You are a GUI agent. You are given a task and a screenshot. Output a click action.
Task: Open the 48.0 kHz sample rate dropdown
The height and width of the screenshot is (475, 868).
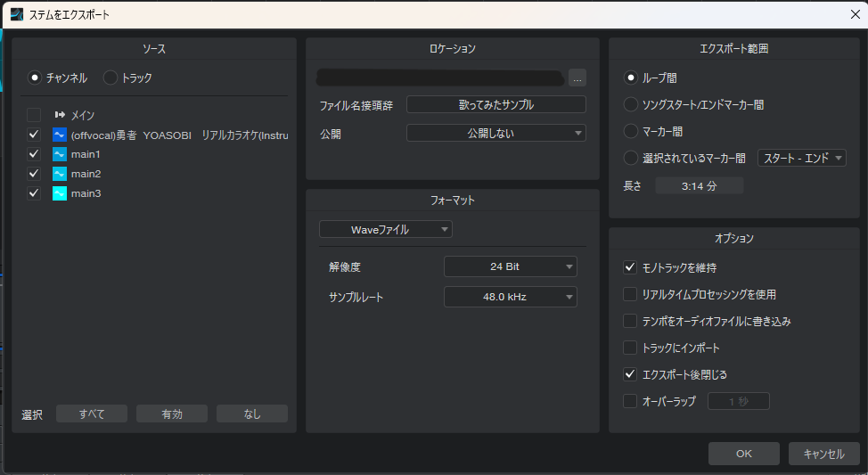(x=511, y=297)
